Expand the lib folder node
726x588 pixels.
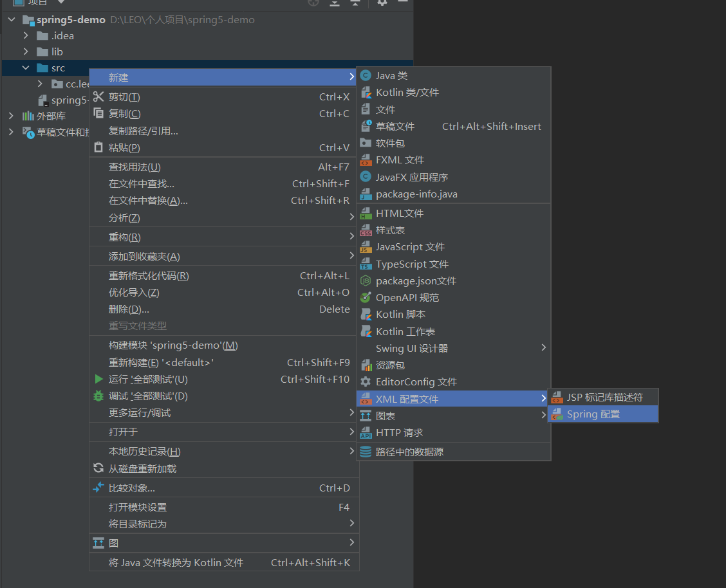tap(26, 52)
